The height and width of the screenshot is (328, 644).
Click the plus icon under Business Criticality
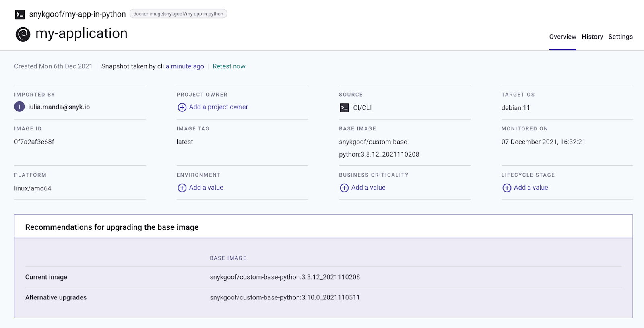point(344,188)
